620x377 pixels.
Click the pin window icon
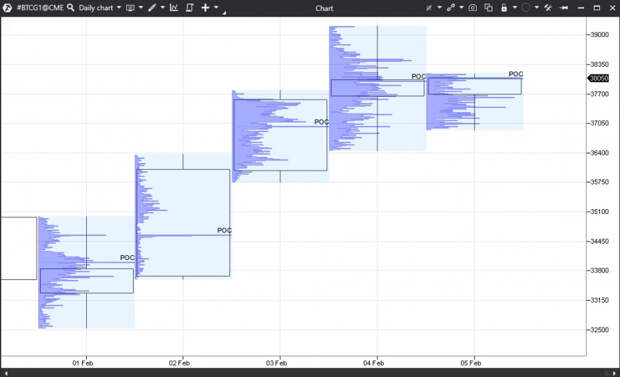(564, 8)
